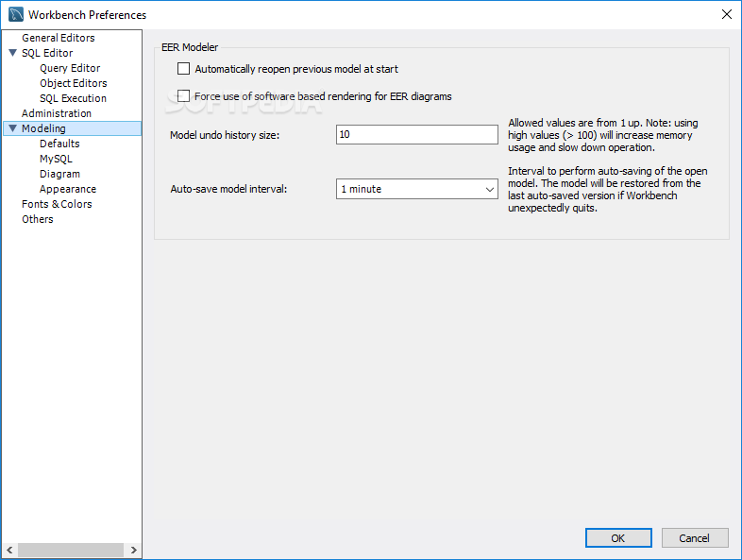Open the Object Editors preferences page
Viewport: 742px width, 560px height.
point(74,83)
